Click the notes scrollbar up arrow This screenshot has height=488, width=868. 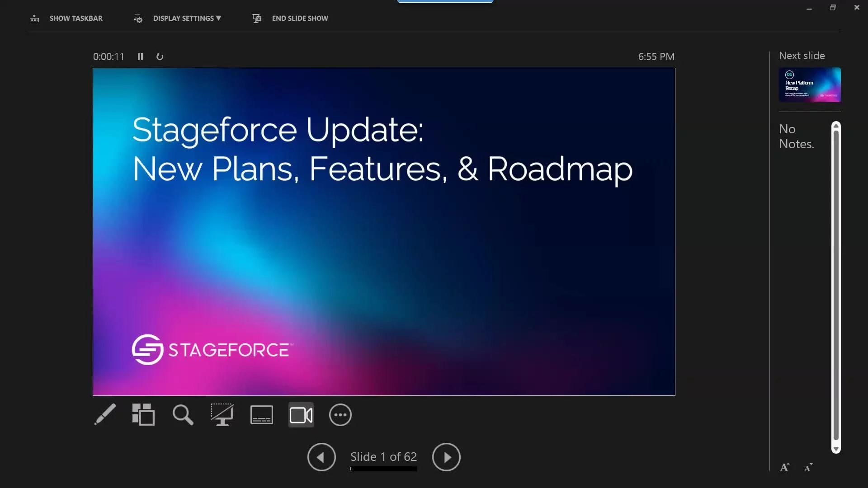coord(836,125)
